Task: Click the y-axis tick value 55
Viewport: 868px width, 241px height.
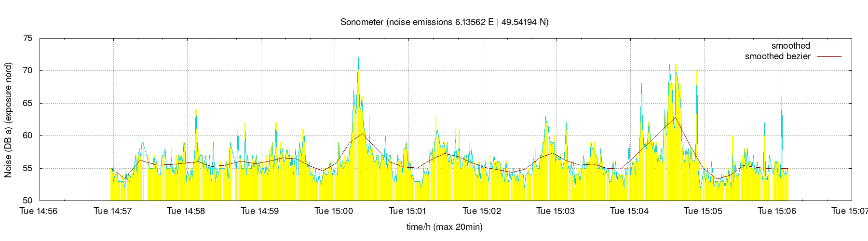Action: (x=27, y=169)
